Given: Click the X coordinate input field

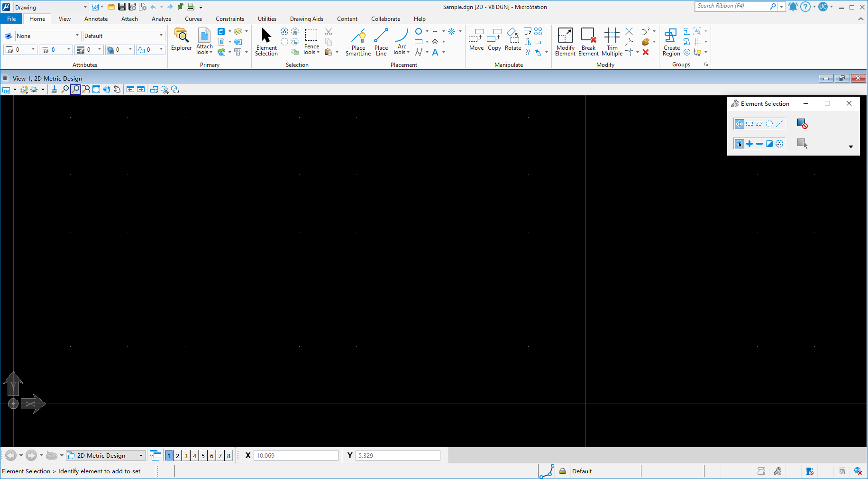Looking at the screenshot, I should click(x=296, y=455).
